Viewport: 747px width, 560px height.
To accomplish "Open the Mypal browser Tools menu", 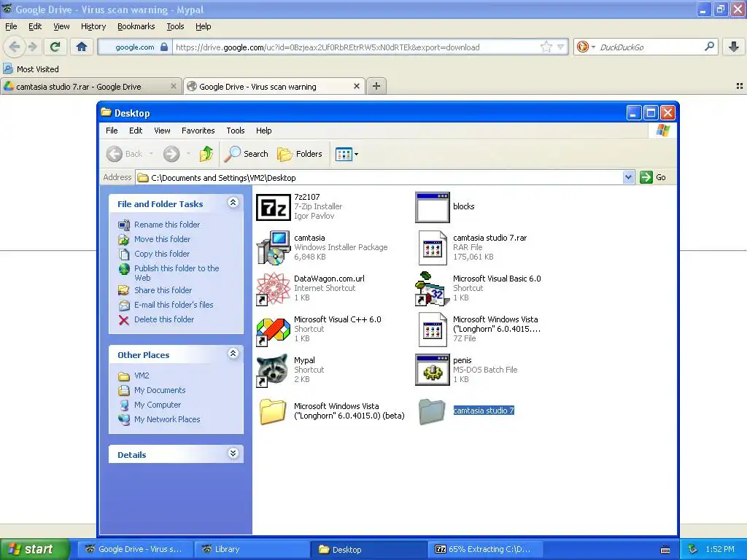I will pyautogui.click(x=175, y=27).
